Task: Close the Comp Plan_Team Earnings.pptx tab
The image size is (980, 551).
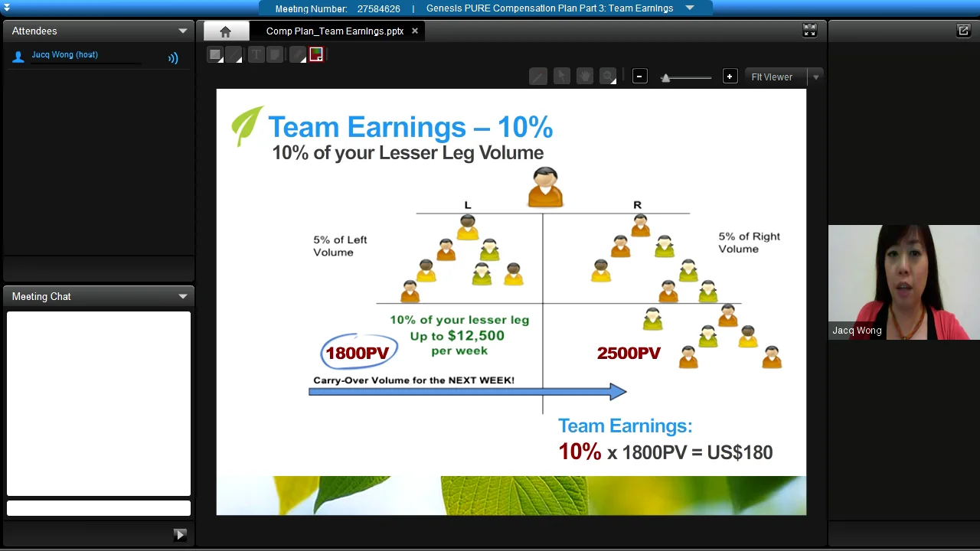Action: click(x=415, y=31)
